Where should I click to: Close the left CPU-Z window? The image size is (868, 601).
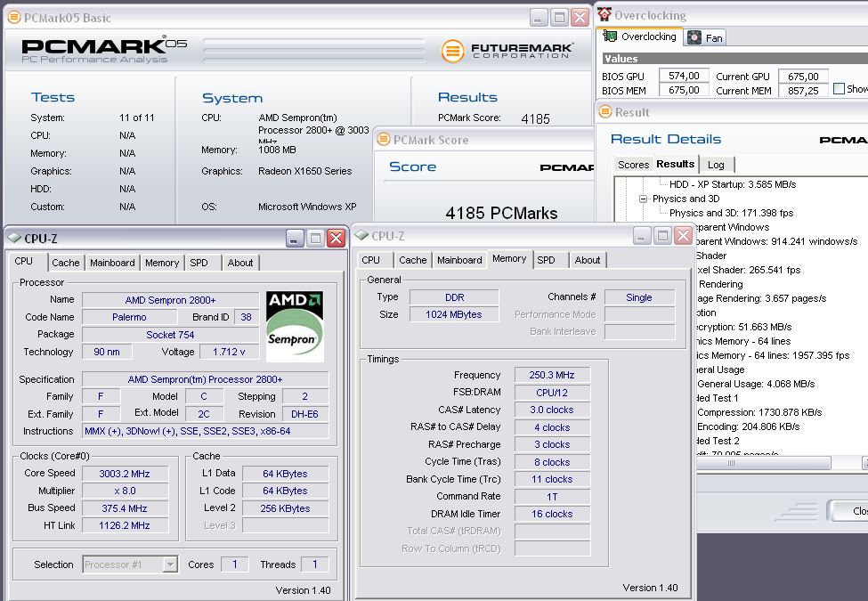(336, 239)
